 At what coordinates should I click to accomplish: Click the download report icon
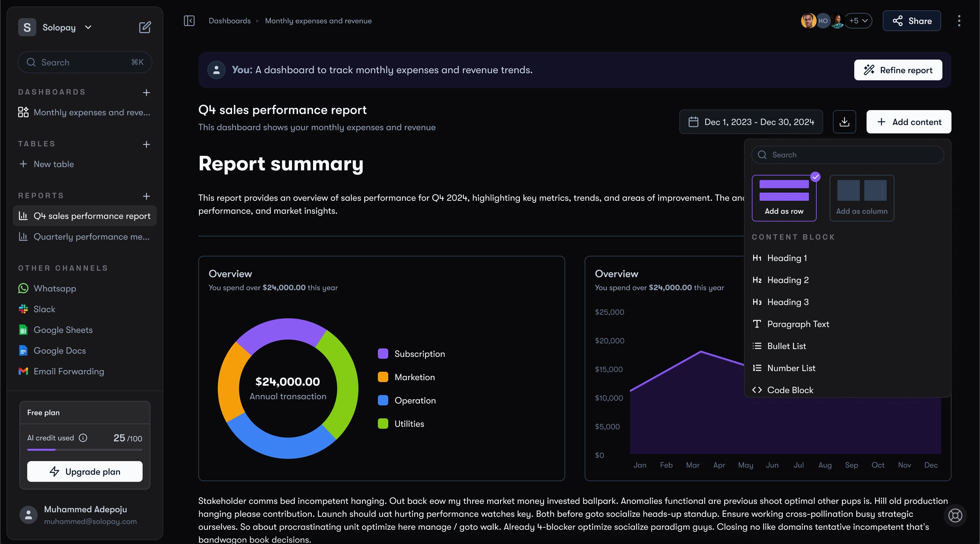[844, 122]
